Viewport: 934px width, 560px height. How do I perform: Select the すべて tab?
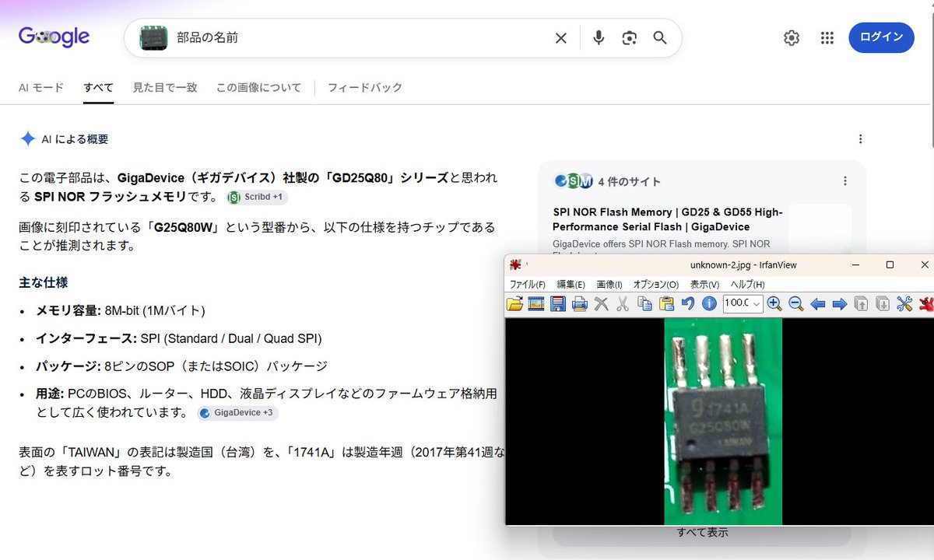coord(99,87)
